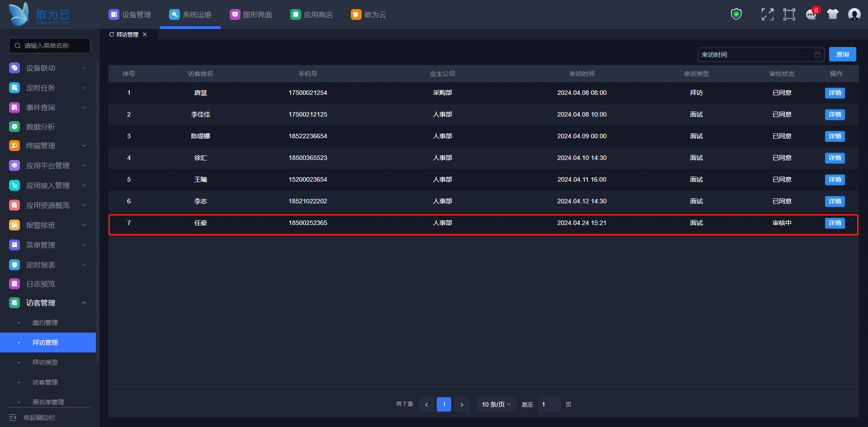Expand the 事件查询 menu chevron
The height and width of the screenshot is (427, 868).
84,108
